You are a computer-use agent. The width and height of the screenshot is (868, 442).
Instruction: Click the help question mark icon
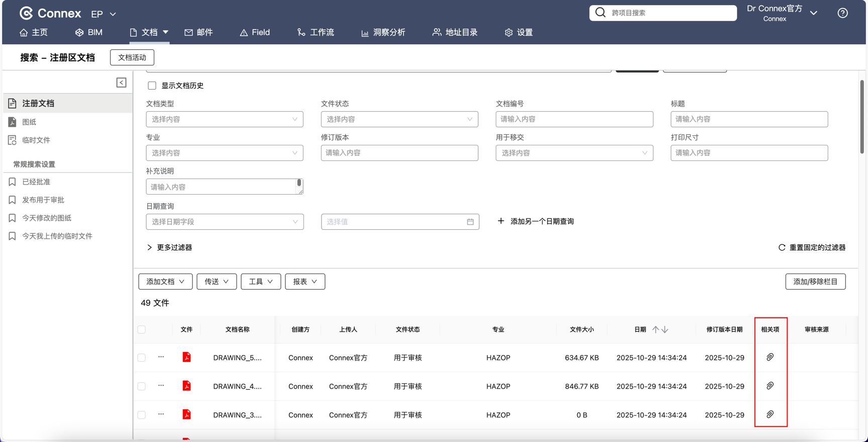(842, 13)
